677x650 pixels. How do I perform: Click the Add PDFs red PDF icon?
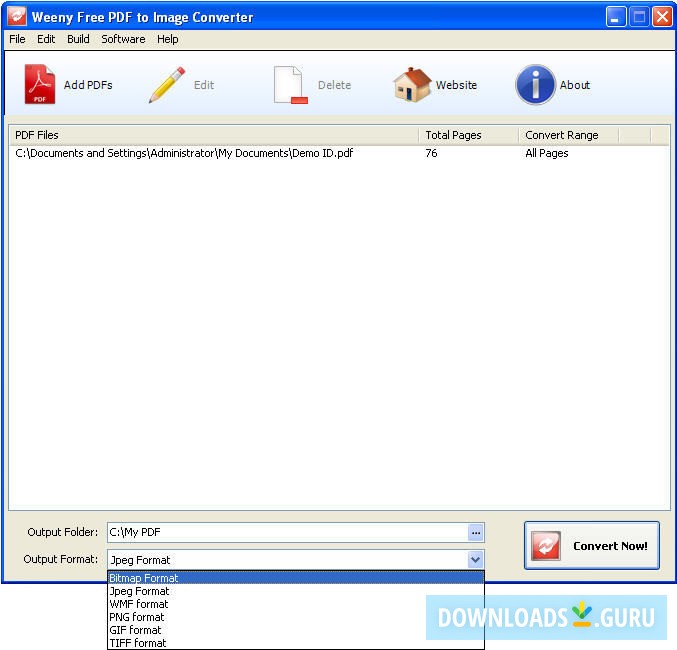click(x=40, y=84)
